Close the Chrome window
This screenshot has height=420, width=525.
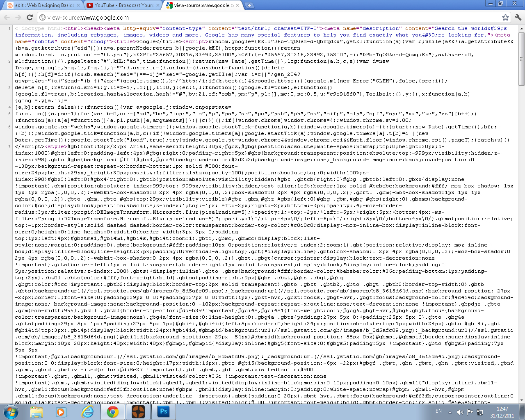click(515, 4)
